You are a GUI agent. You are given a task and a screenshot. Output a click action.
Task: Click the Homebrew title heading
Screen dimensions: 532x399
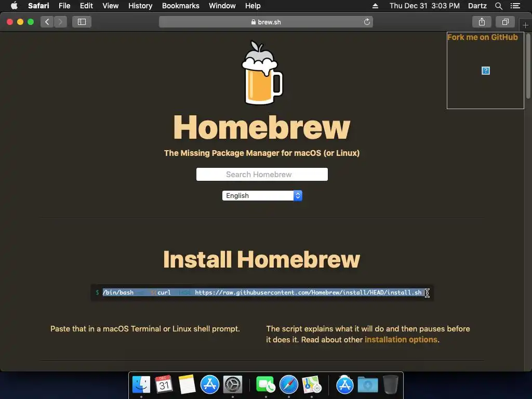click(x=262, y=128)
